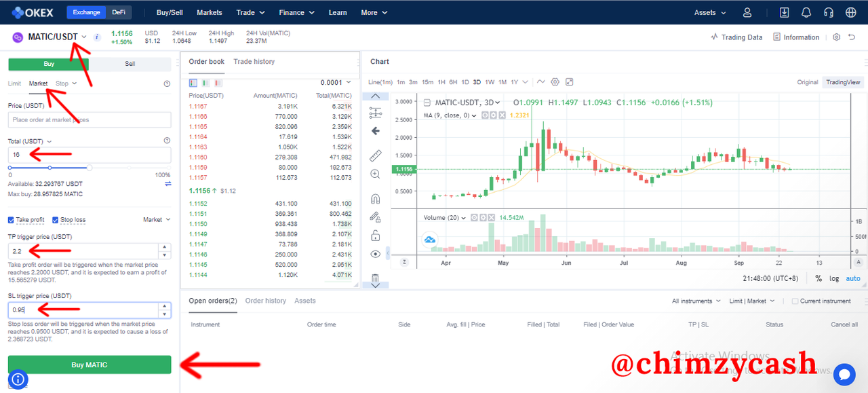Click the Buy MATIC button
This screenshot has width=868, height=393.
pyautogui.click(x=90, y=364)
